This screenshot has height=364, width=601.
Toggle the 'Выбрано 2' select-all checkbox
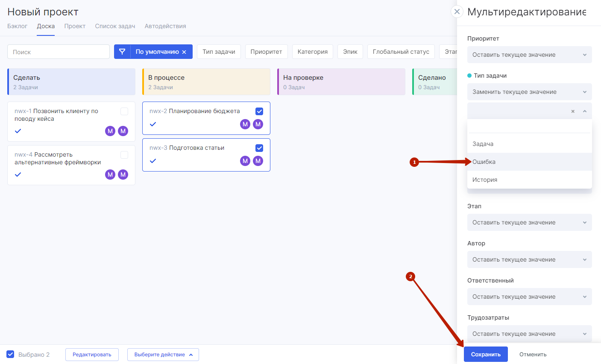tap(11, 354)
